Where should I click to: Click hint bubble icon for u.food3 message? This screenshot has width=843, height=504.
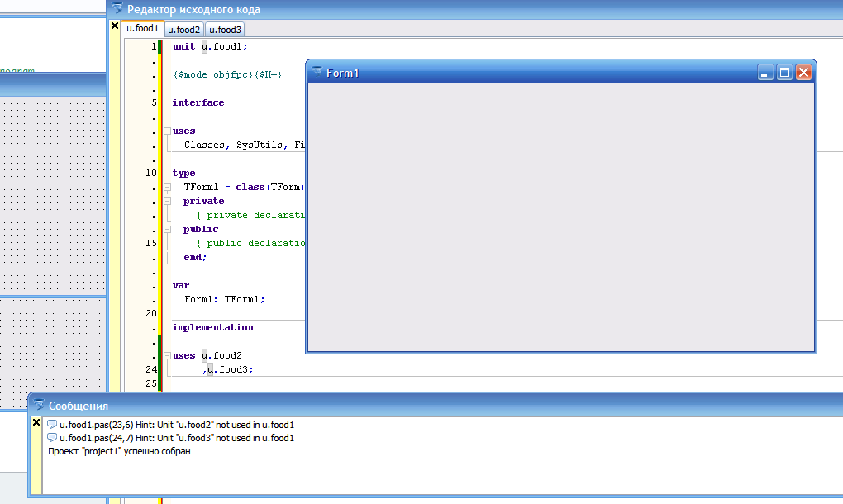52,438
